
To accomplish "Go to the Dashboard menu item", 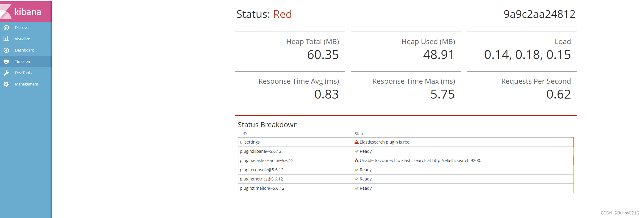I will (26, 50).
